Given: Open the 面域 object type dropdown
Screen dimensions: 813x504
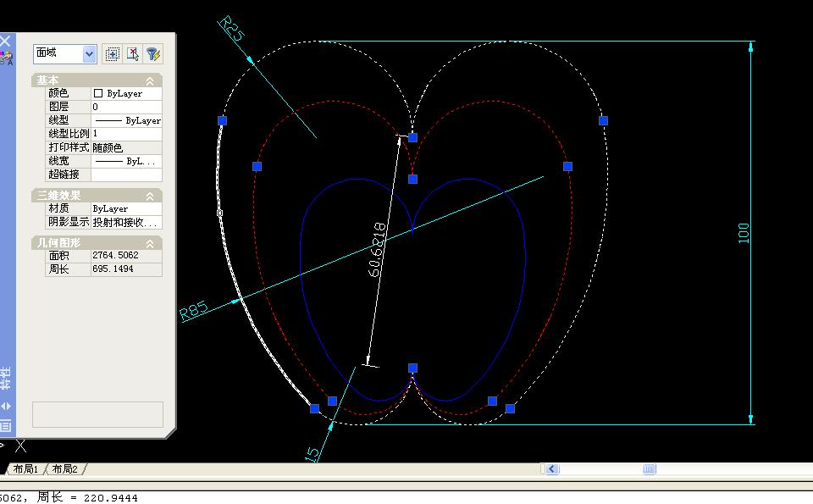Looking at the screenshot, I should 89,54.
